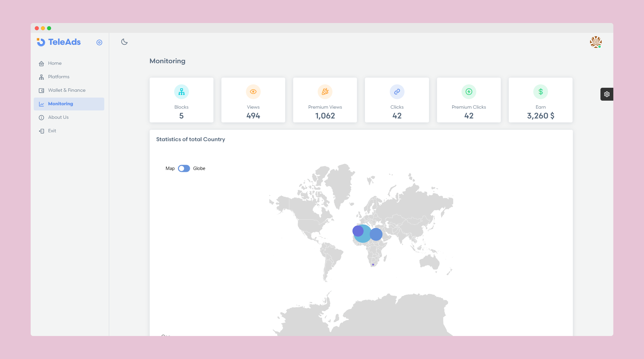This screenshot has width=644, height=359.
Task: Open Wallet & Finance section
Action: [67, 90]
